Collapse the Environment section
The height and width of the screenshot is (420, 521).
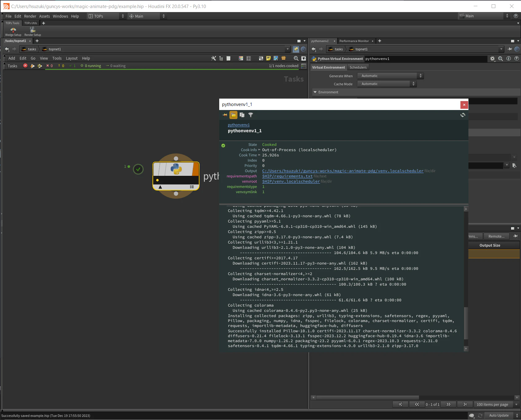click(x=315, y=92)
